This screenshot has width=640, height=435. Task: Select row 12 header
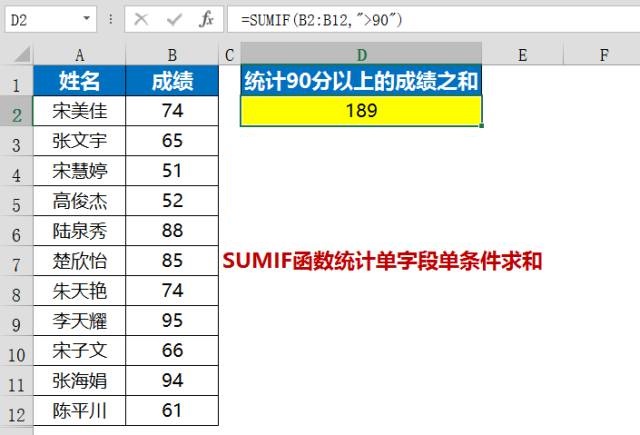click(16, 412)
